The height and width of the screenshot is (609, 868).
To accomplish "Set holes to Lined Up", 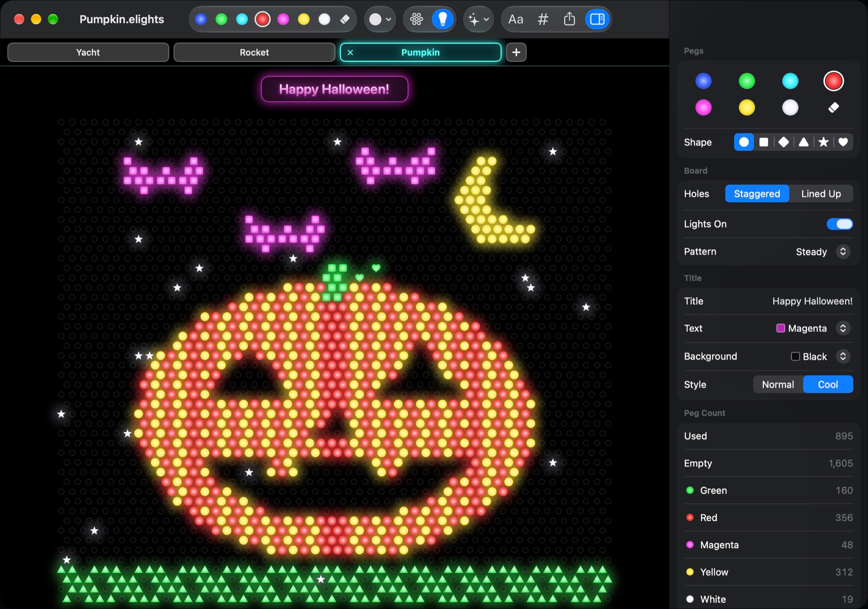I will (x=821, y=194).
